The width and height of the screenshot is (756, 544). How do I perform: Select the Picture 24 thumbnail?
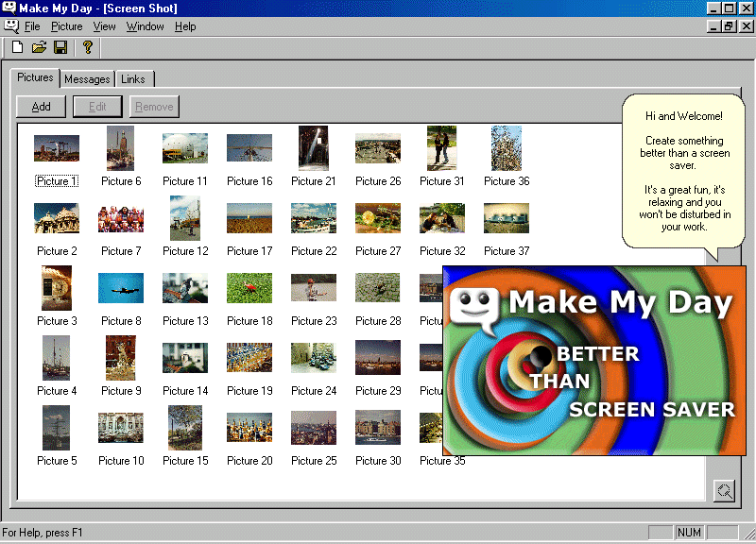pyautogui.click(x=314, y=358)
